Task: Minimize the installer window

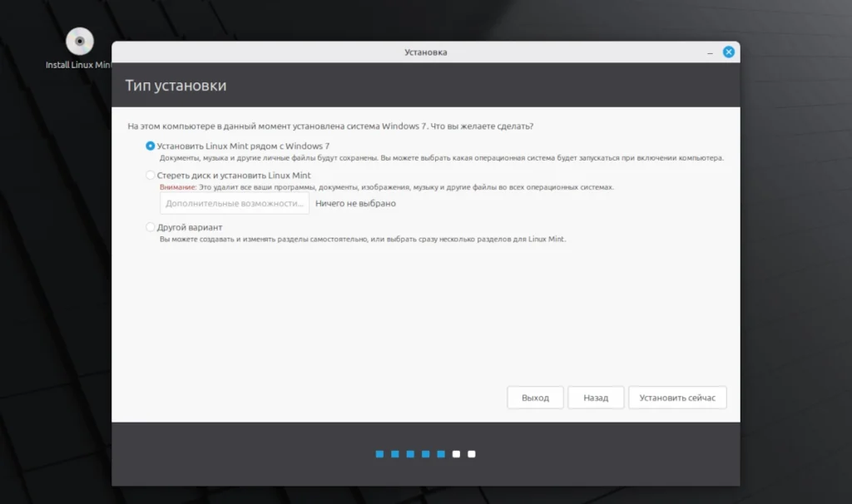Action: [710, 52]
